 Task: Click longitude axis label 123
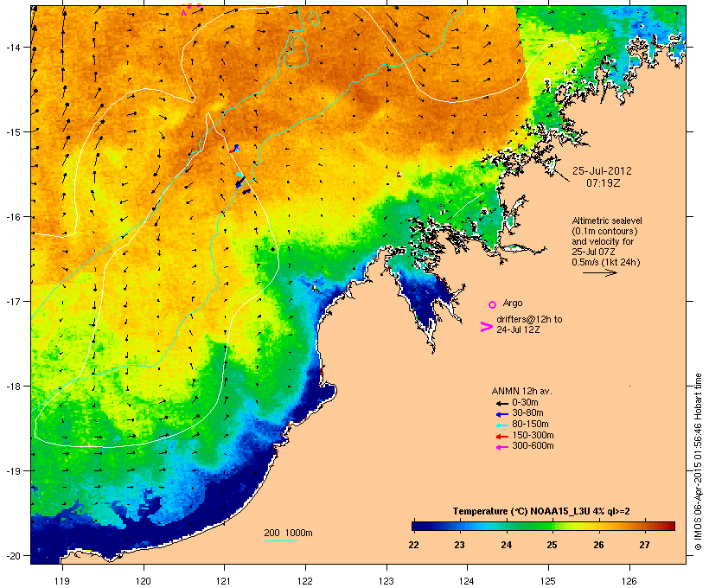click(386, 581)
